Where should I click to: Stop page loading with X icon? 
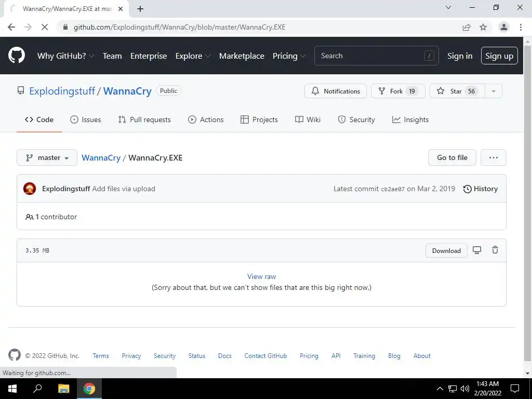tap(45, 27)
